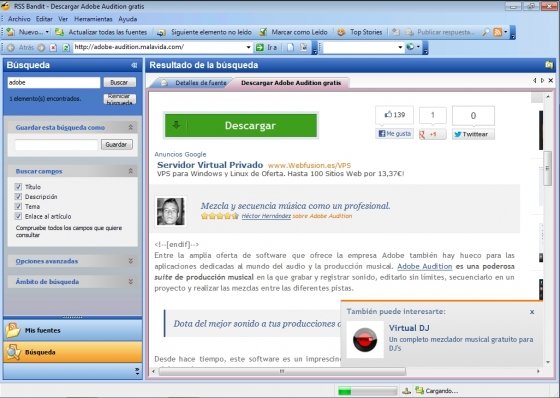The height and width of the screenshot is (398, 560).
Task: Click Héctor Hernández author photo
Action: click(x=171, y=212)
